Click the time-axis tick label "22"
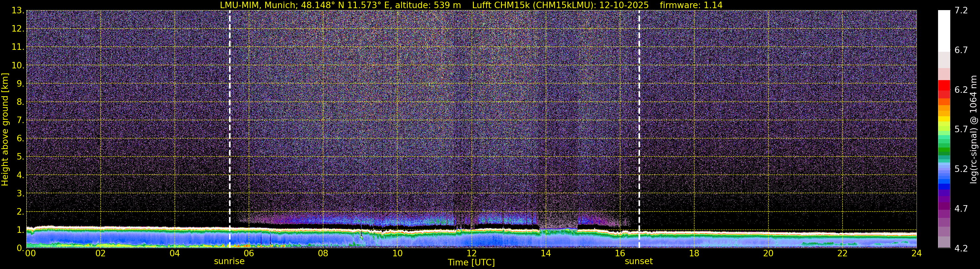 tap(842, 254)
